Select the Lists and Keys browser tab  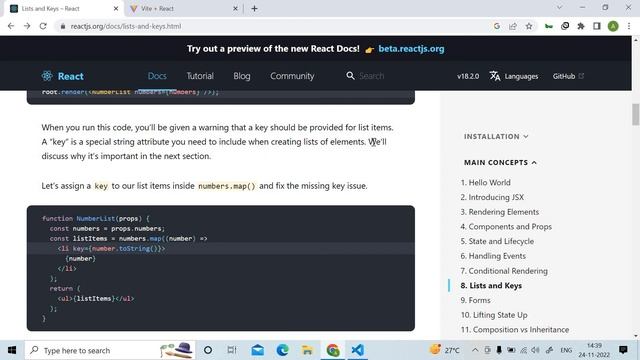point(64,8)
